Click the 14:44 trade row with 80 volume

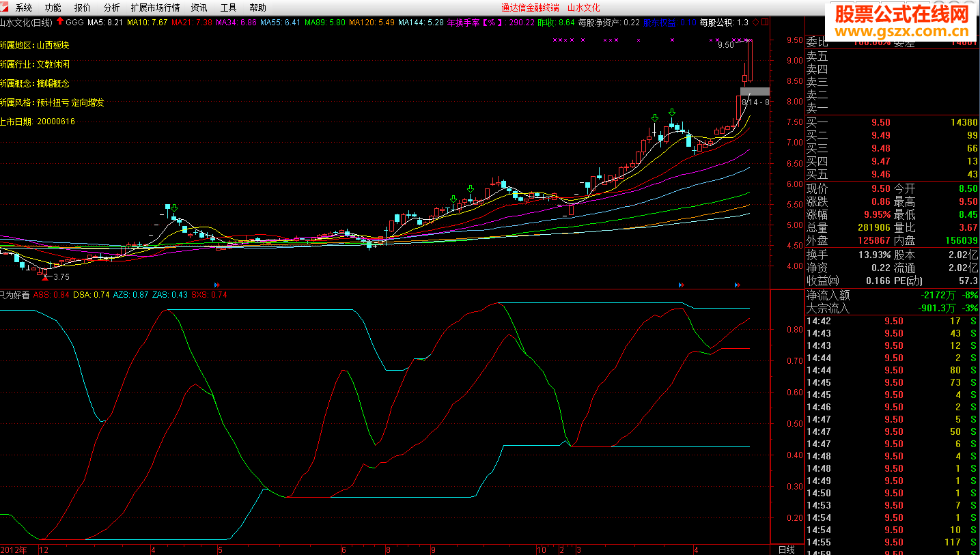tap(892, 370)
